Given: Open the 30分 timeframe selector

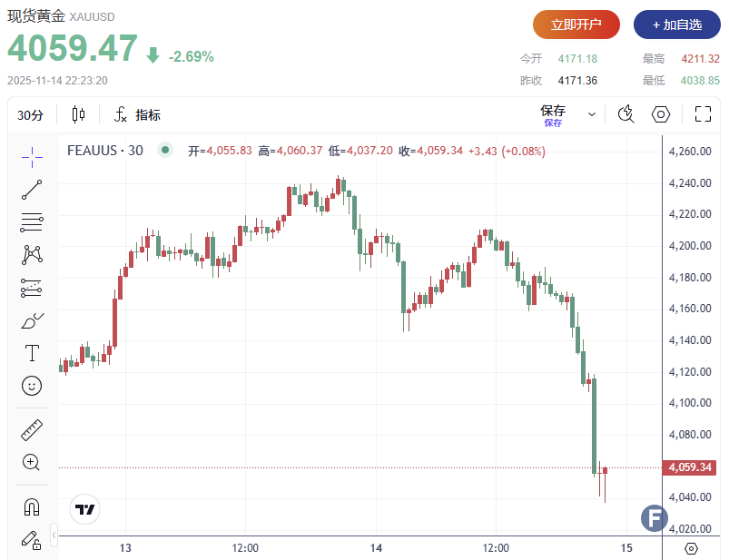Looking at the screenshot, I should click(33, 114).
